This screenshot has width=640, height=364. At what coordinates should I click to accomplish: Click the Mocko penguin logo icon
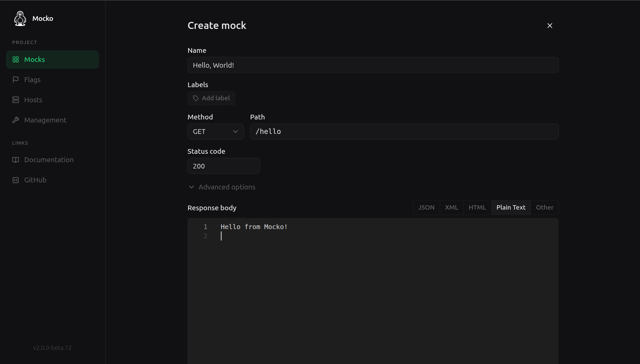point(20,19)
